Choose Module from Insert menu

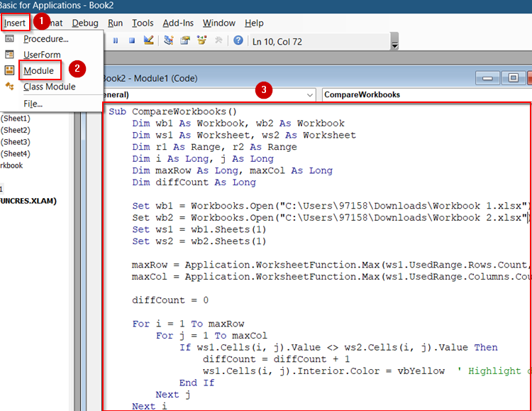[x=39, y=71]
